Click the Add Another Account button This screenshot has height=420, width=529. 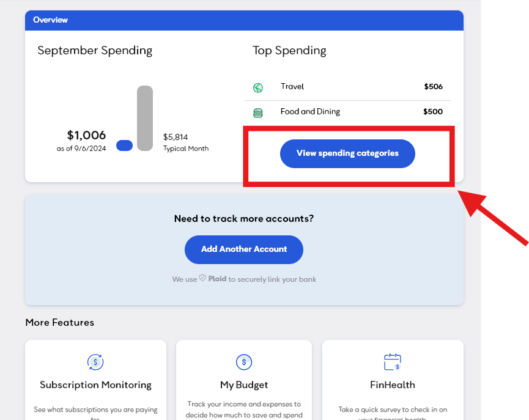point(244,249)
